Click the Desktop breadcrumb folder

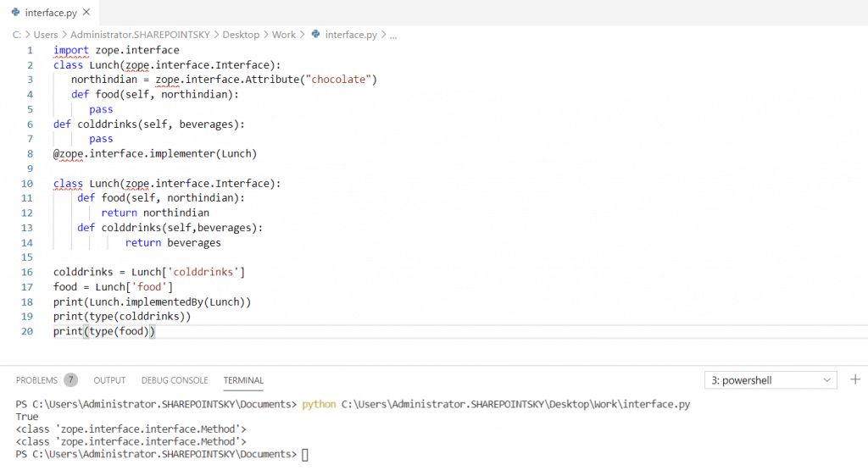(x=241, y=35)
